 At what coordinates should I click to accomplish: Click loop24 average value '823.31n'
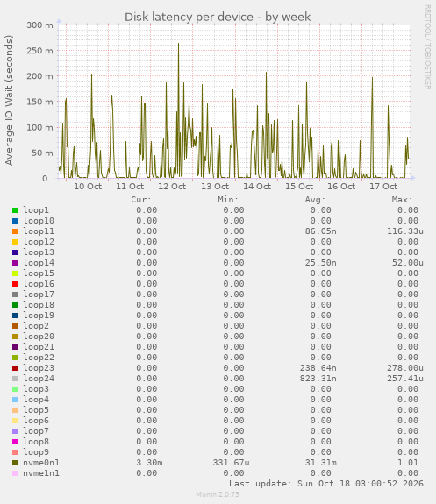pyautogui.click(x=318, y=379)
